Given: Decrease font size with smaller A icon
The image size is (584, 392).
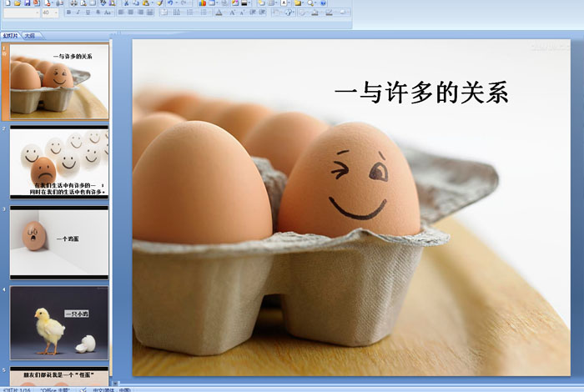Looking at the screenshot, I should pyautogui.click(x=242, y=13).
